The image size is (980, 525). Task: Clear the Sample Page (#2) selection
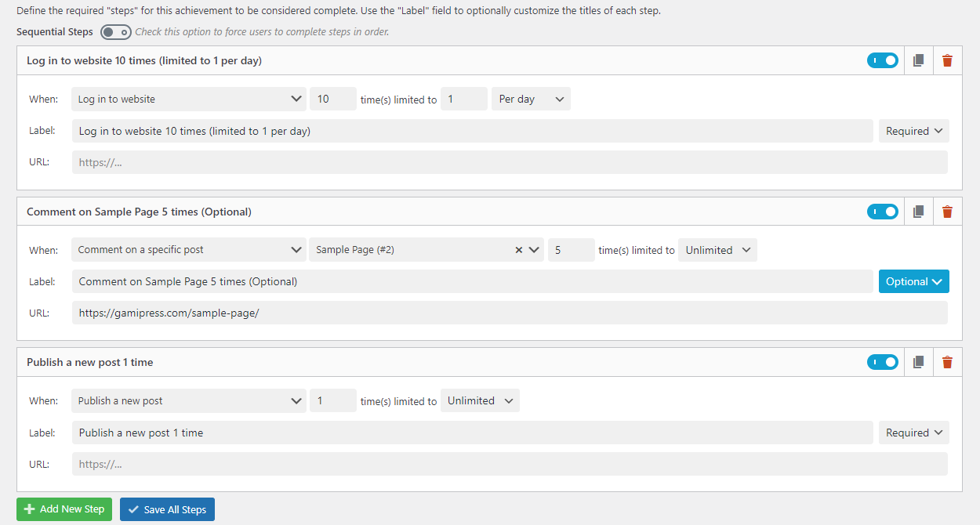click(x=518, y=251)
